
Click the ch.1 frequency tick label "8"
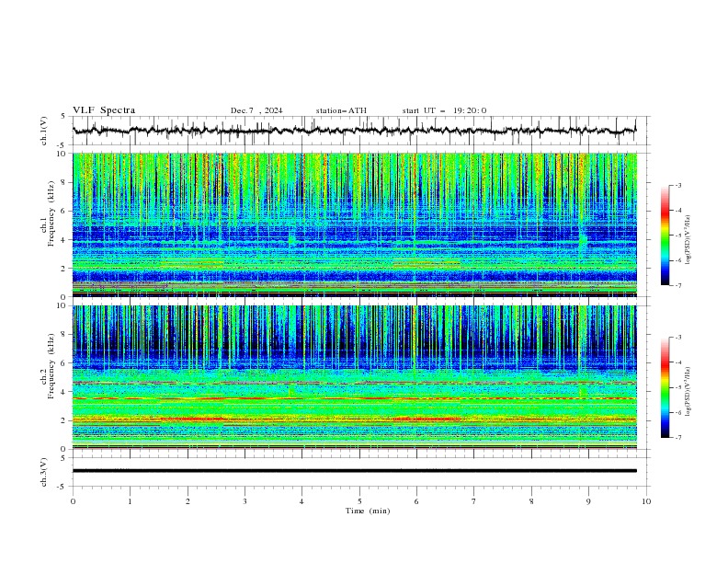(64, 182)
